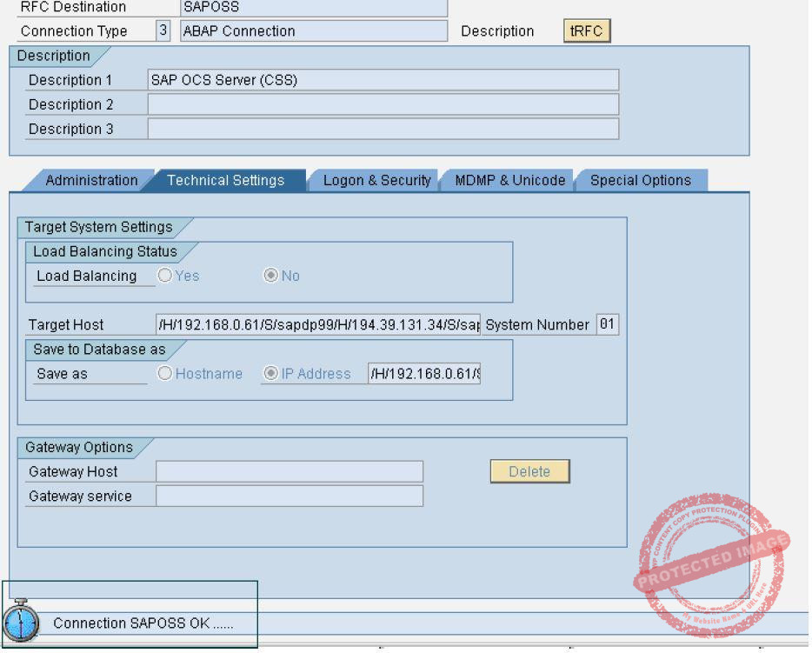This screenshot has width=812, height=653.
Task: Click the Gateway Host input field
Action: click(x=289, y=471)
